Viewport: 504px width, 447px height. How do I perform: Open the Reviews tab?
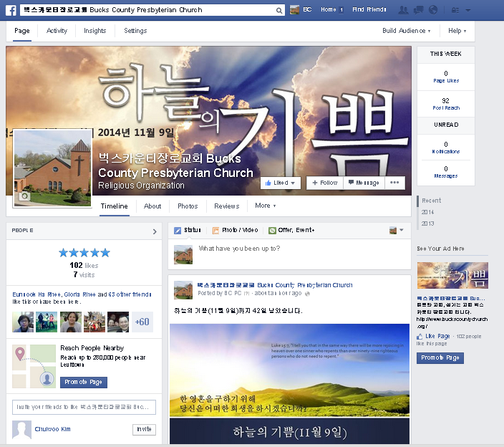[227, 206]
